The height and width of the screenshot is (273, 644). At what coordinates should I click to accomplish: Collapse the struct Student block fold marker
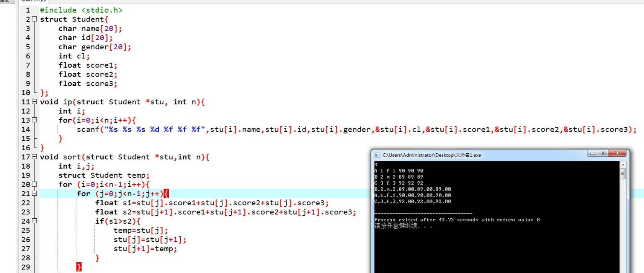(34, 19)
